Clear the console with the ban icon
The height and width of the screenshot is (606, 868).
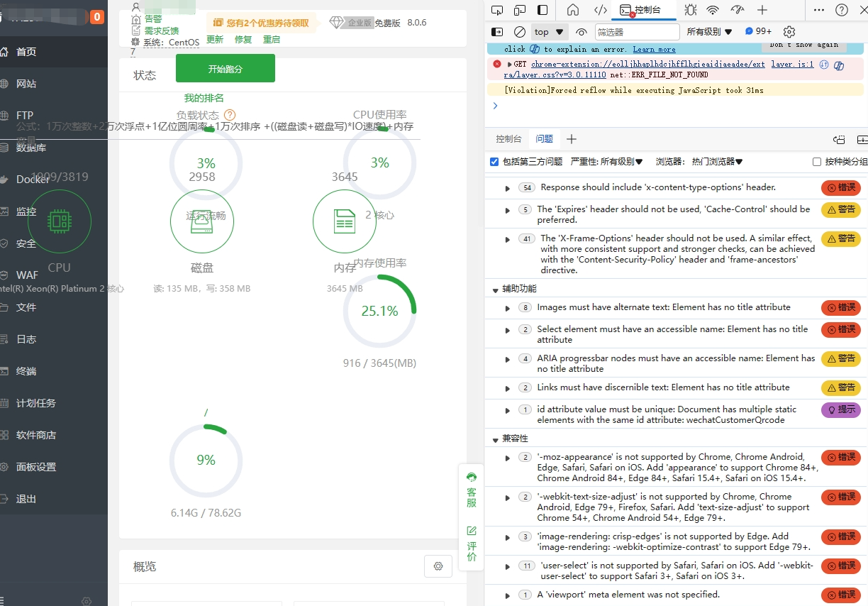(520, 32)
